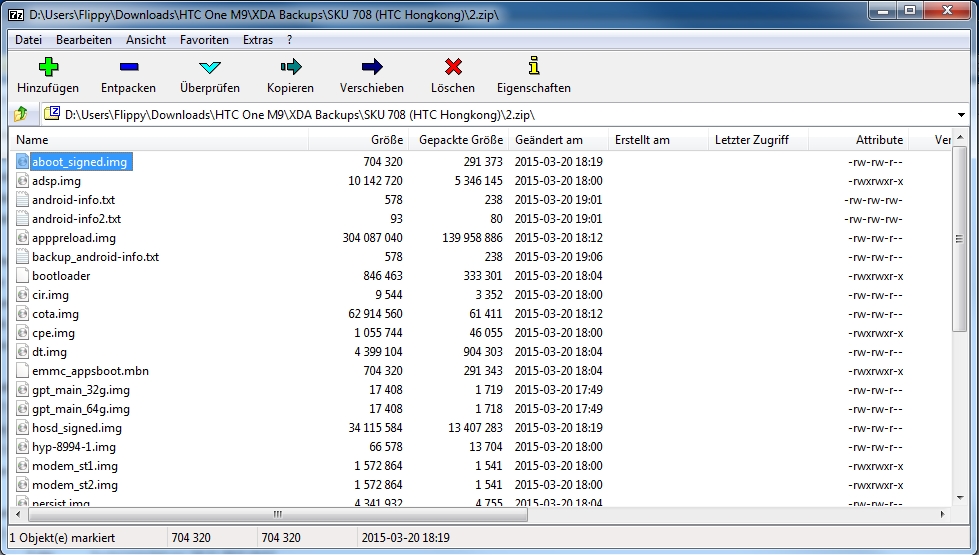Click the horizontal scrollbar right arrow
This screenshot has height=555, width=979.
point(941,514)
